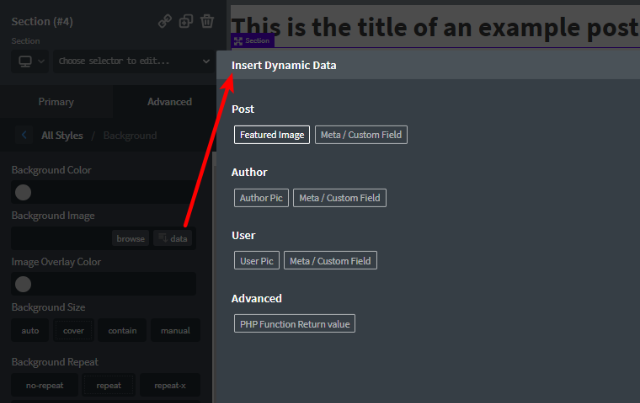Select Meta / Custom Field under User
This screenshot has width=640, height=403.
[330, 261]
